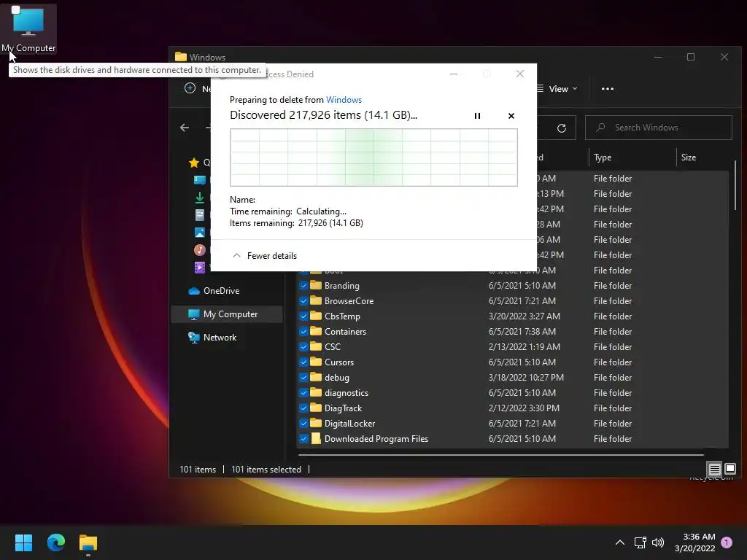Select OneDrive in navigation pane

click(x=222, y=290)
